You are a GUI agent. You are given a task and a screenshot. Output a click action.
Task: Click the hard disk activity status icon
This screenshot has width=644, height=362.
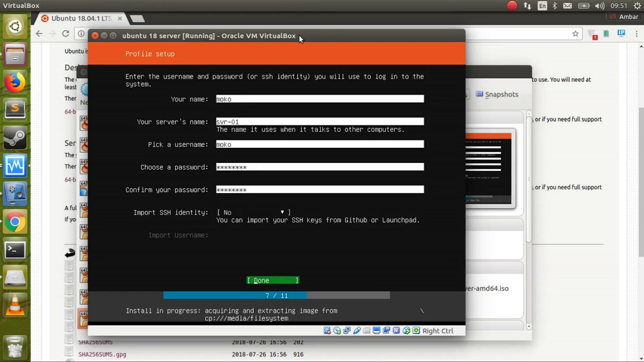(327, 331)
